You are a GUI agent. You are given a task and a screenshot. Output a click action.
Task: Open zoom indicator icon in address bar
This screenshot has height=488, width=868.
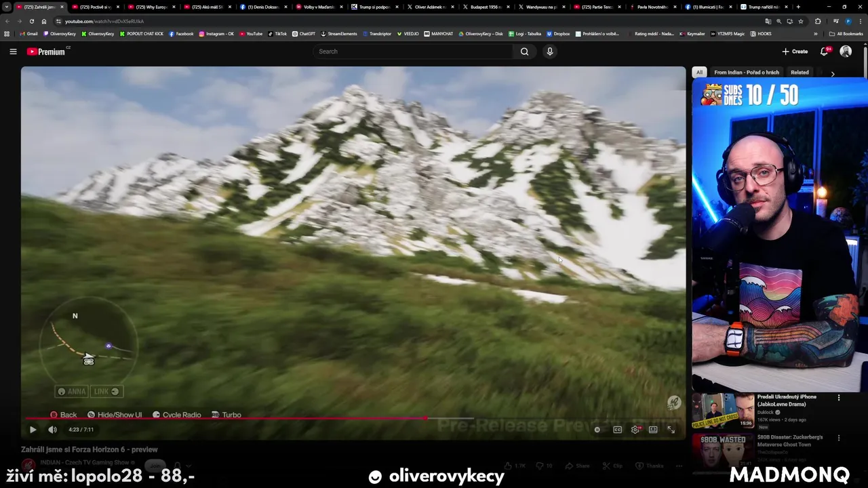tap(778, 21)
